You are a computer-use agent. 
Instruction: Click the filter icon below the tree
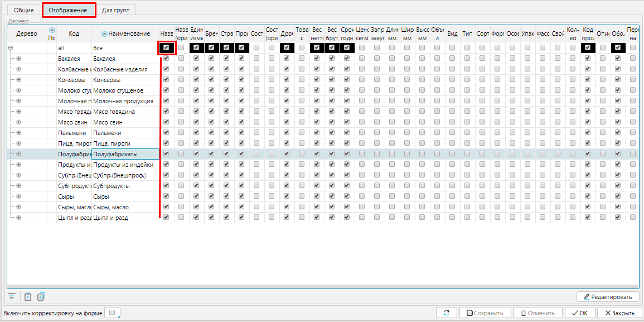pyautogui.click(x=12, y=296)
